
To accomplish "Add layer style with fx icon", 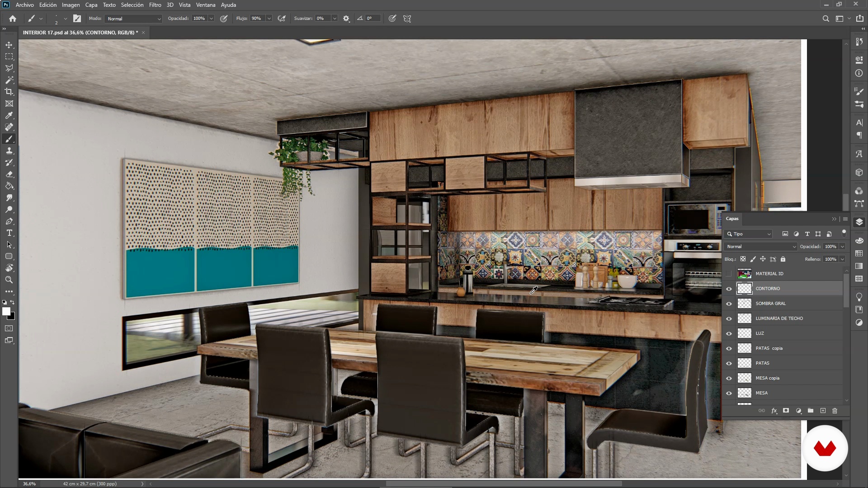I will tap(774, 411).
